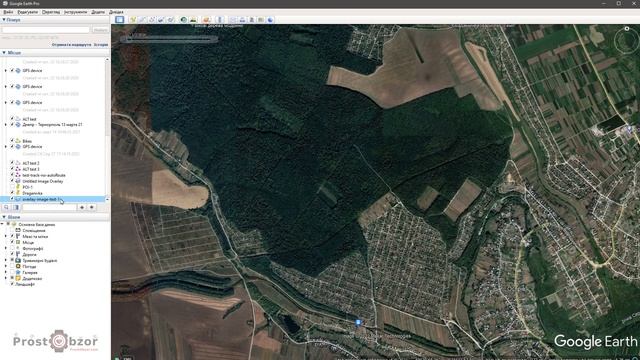Open the Редагувати menu
This screenshot has height=360, width=640.
pyautogui.click(x=27, y=12)
